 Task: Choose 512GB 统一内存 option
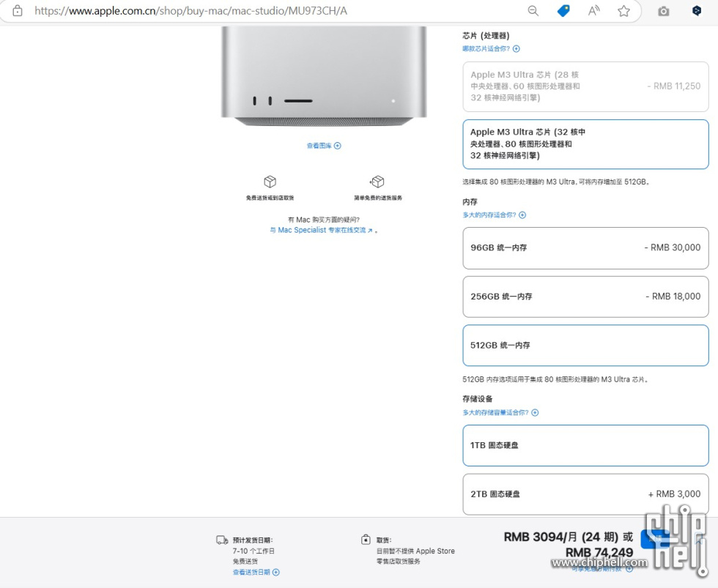tap(585, 346)
